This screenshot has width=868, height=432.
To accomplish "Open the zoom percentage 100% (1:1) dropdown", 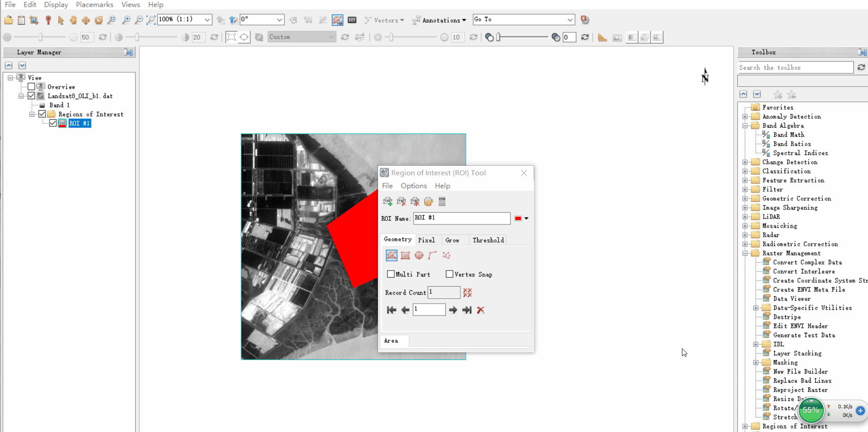I will 207,20.
